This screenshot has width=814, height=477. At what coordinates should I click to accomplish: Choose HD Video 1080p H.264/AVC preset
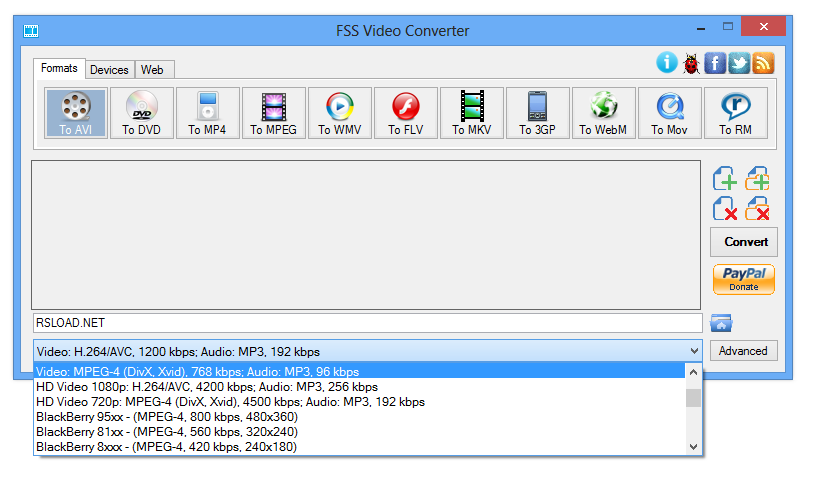[359, 387]
